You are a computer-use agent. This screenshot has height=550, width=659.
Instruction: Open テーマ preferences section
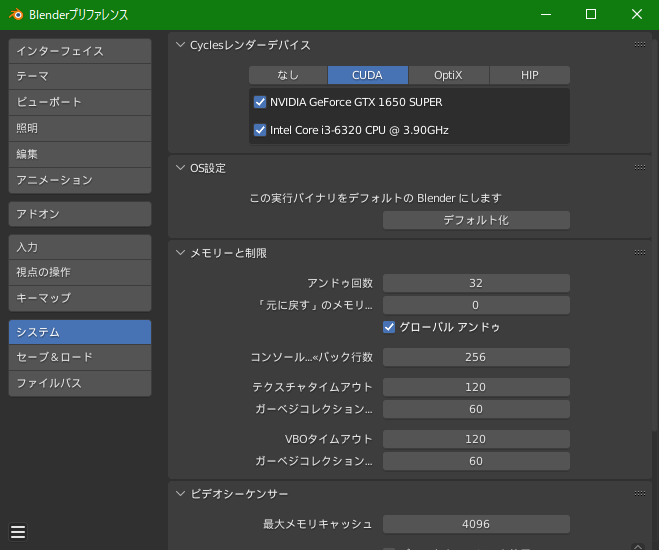coord(80,76)
